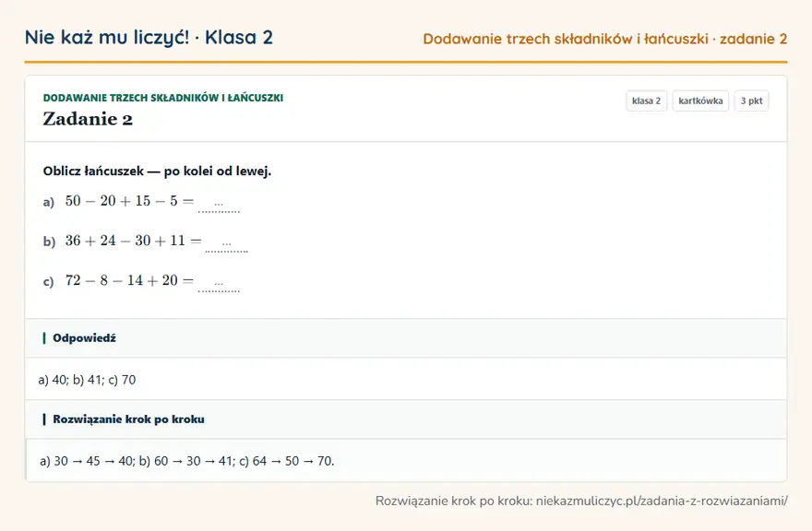
Task: Click the expression '72 − 8 − 14 + 20 ='
Action: pyautogui.click(x=129, y=280)
